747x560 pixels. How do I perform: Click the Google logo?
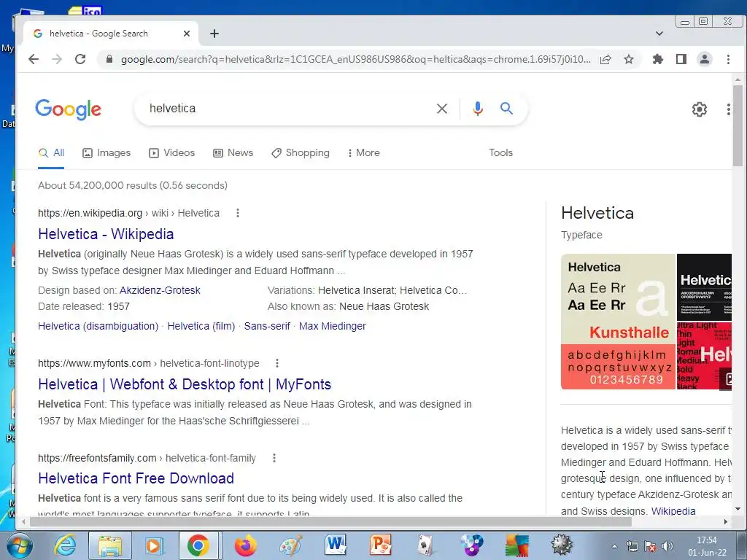[x=68, y=109]
